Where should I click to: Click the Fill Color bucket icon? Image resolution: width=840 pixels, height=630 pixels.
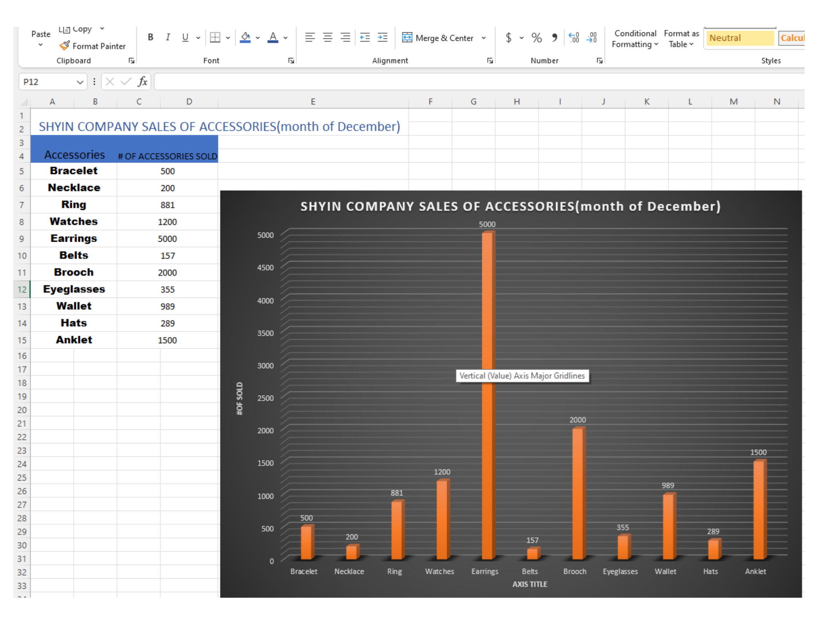click(245, 37)
